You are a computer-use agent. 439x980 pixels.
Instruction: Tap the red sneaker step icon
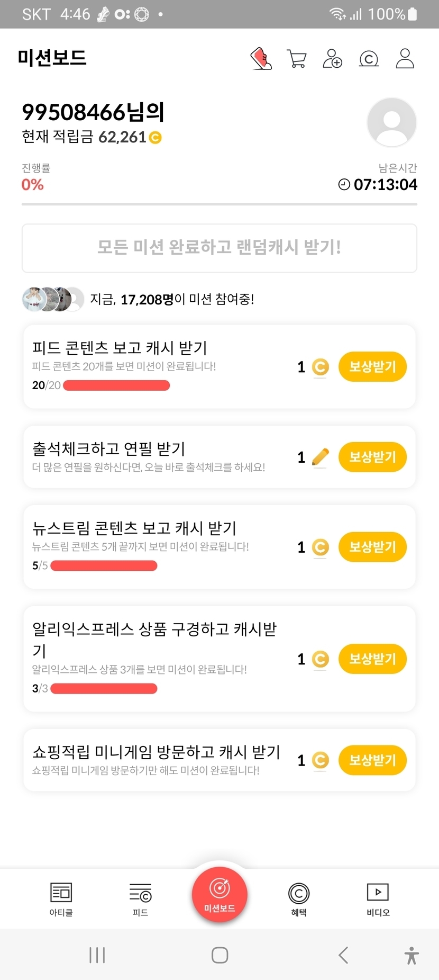coord(261,59)
